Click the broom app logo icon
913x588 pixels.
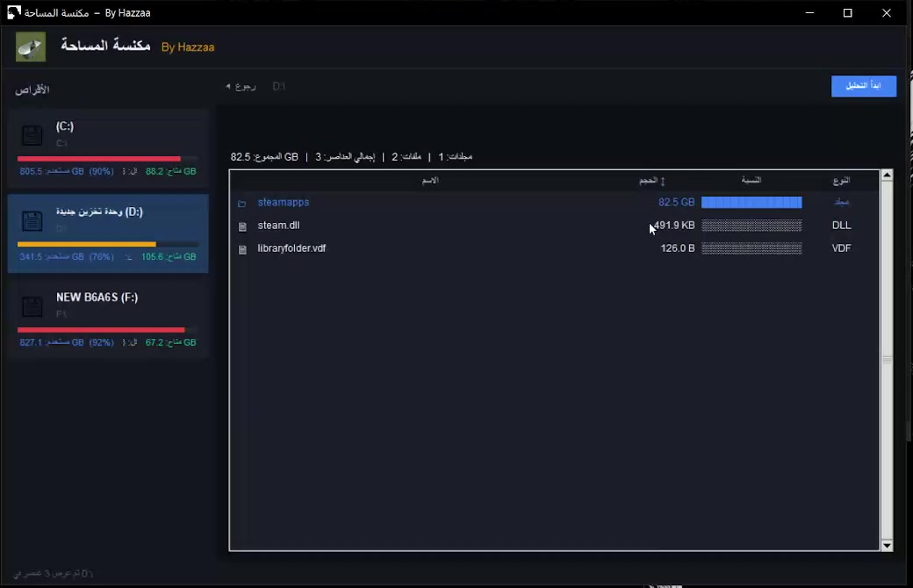[30, 47]
